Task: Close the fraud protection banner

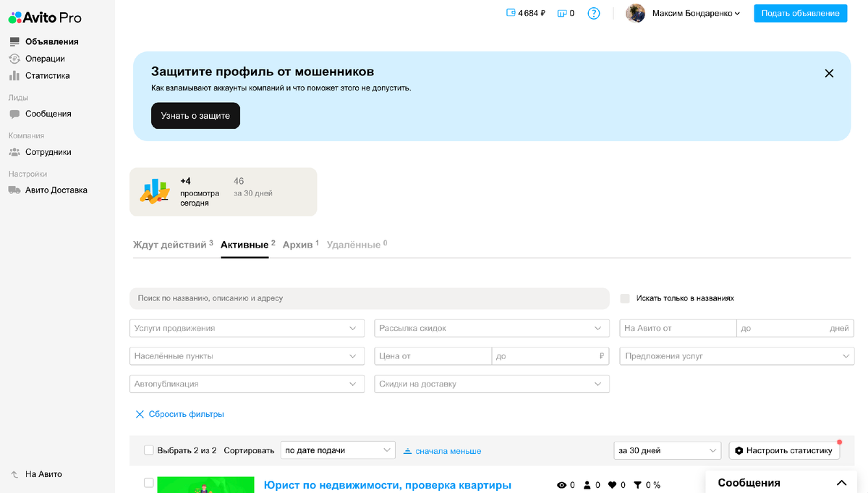Action: click(x=829, y=73)
